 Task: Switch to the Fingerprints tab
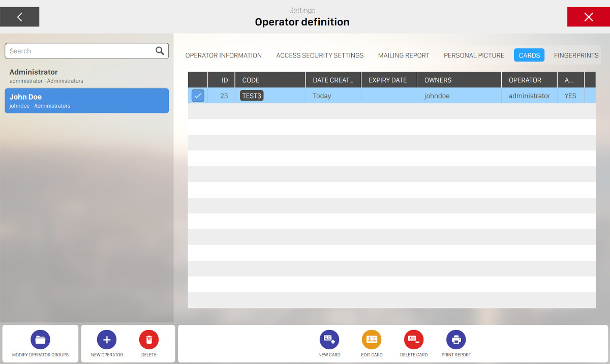(x=576, y=55)
